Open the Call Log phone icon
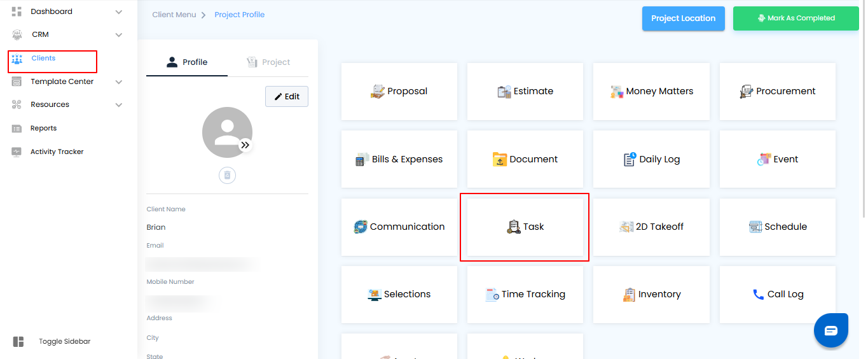868x359 pixels. pos(758,294)
